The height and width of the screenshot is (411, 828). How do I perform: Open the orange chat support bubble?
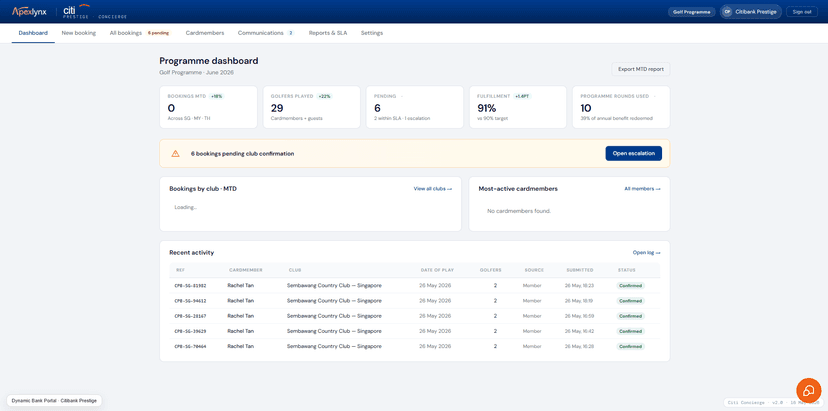click(808, 390)
